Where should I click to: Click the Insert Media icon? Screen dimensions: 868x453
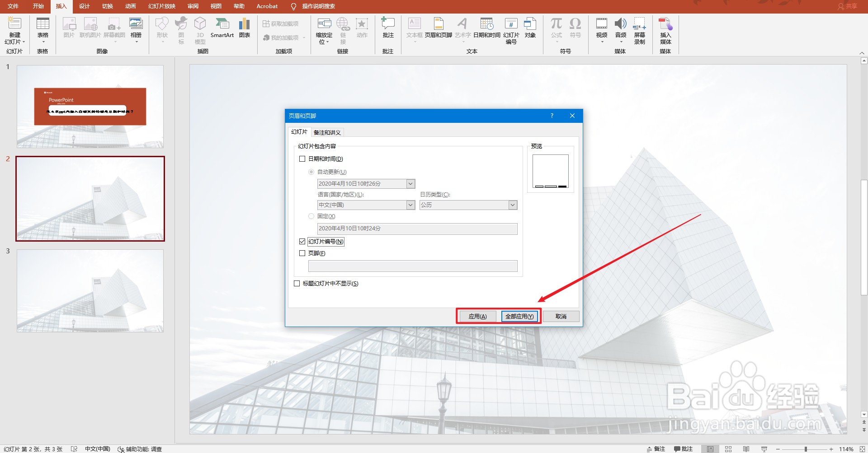665,31
